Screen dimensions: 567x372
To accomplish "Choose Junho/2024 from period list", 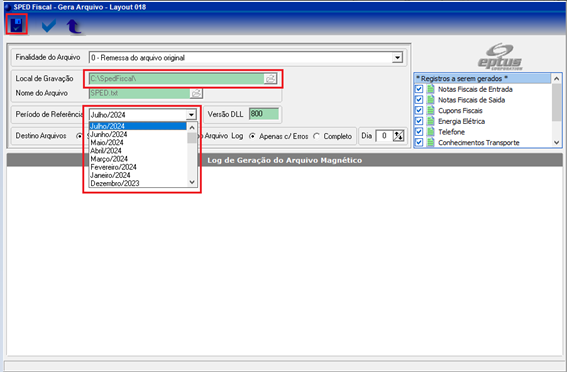I will coord(138,134).
